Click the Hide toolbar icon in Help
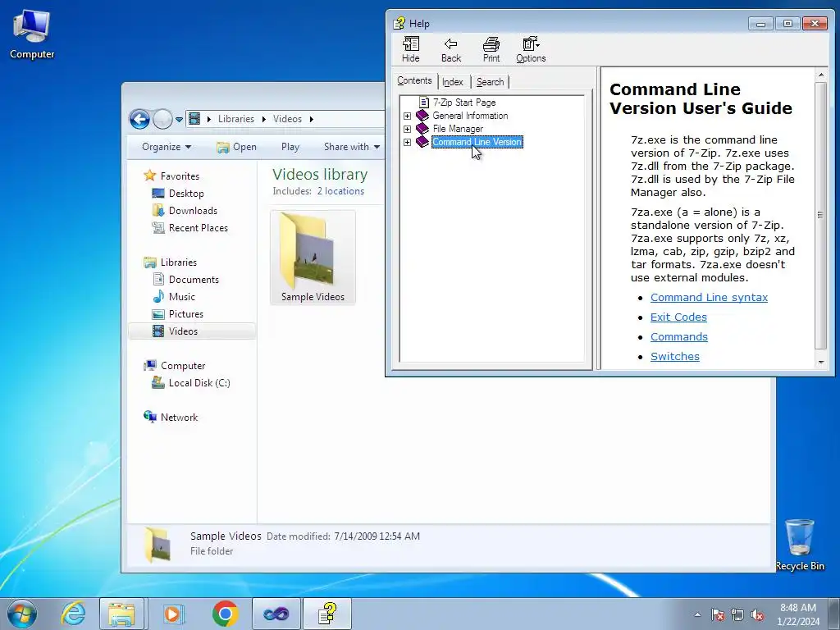The height and width of the screenshot is (630, 840). [x=411, y=49]
